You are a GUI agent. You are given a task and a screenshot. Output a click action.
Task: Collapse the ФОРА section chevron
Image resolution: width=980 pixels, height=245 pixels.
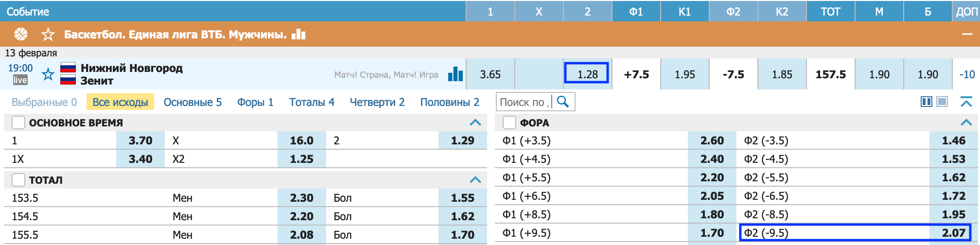pos(966,122)
